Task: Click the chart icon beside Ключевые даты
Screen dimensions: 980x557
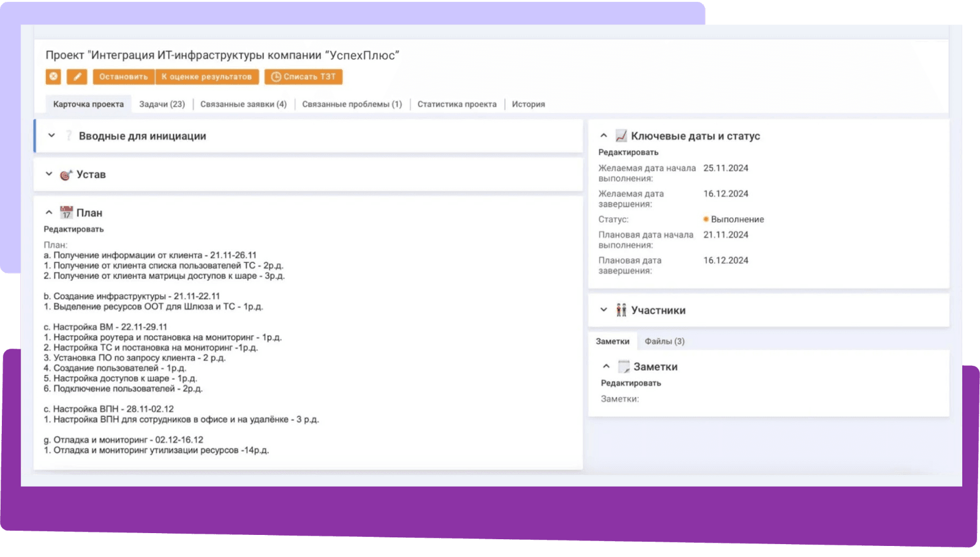Action: 621,136
